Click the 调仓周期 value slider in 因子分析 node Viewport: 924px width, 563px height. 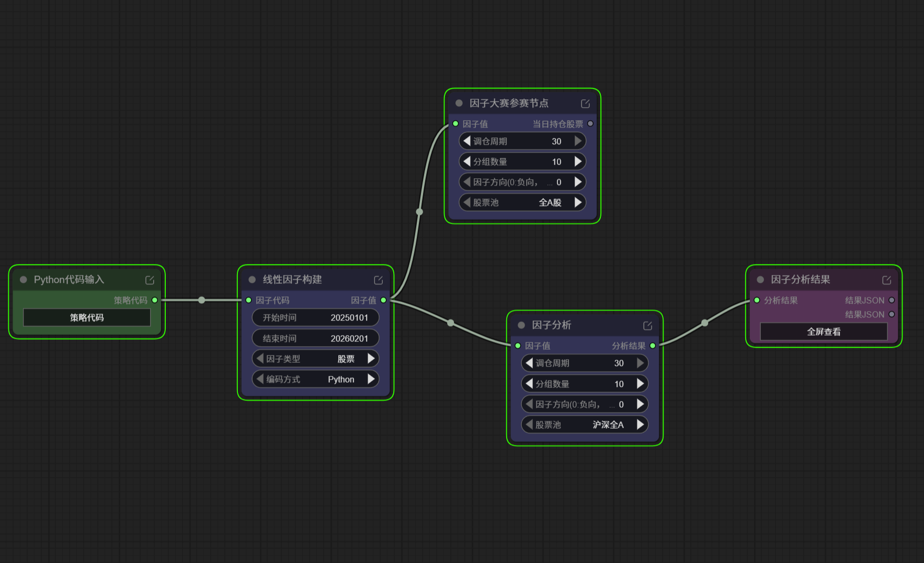click(585, 363)
